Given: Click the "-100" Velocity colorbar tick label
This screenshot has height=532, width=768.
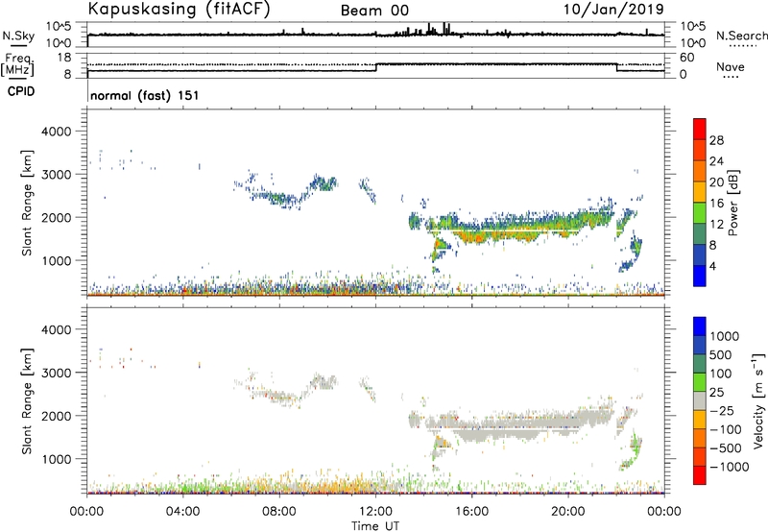Looking at the screenshot, I should pyautogui.click(x=726, y=429).
